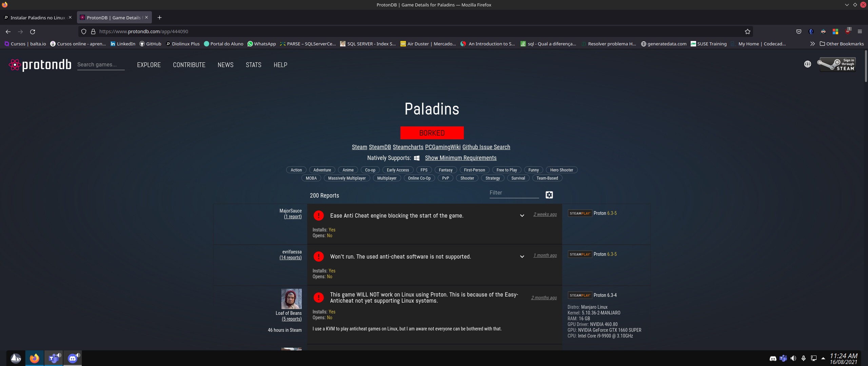Click the filter clear icon next to Filter field
The image size is (868, 366).
[549, 195]
